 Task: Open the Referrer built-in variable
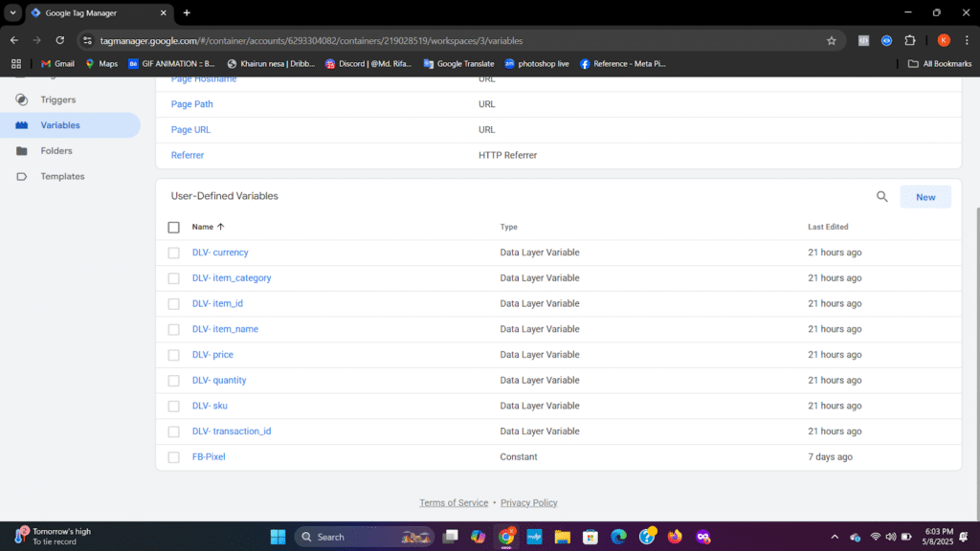click(188, 155)
